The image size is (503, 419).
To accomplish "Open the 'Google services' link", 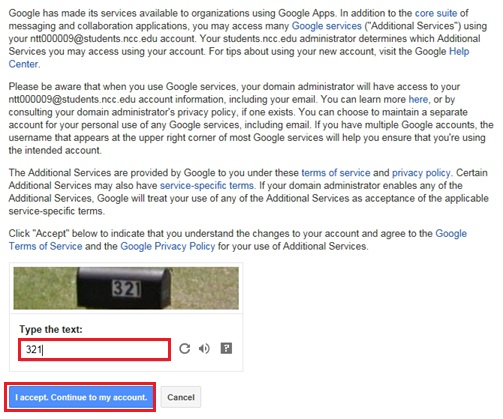I will (x=326, y=26).
